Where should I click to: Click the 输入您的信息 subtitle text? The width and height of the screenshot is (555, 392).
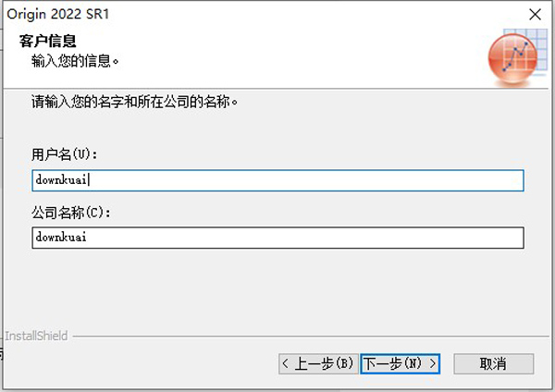[x=75, y=61]
